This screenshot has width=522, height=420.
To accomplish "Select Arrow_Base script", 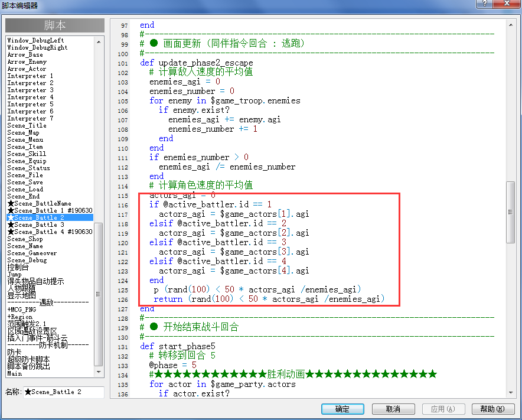I will (x=25, y=54).
